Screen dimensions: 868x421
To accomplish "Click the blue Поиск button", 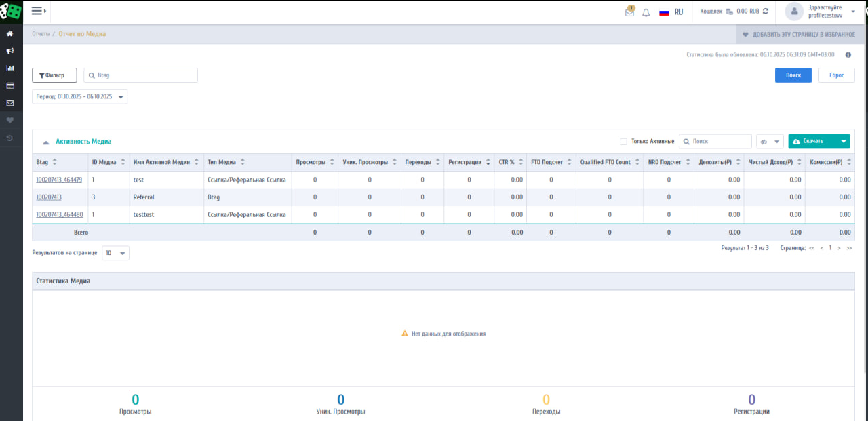I will click(793, 75).
